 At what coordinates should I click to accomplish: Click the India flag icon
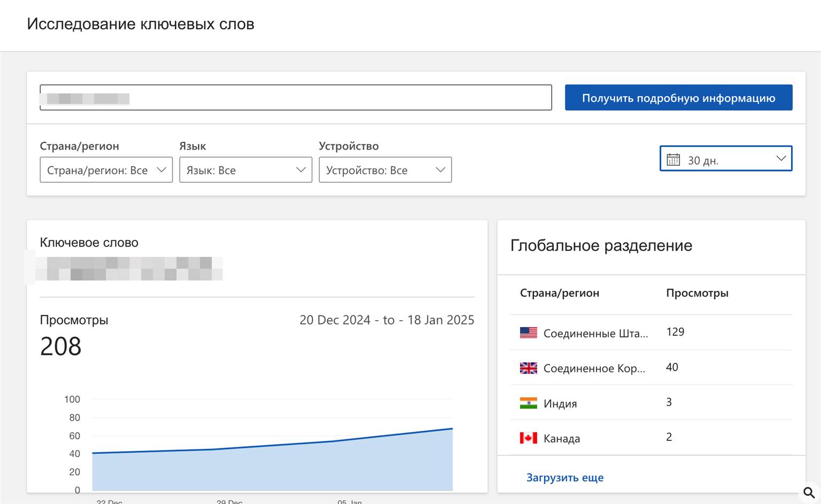[x=528, y=403]
